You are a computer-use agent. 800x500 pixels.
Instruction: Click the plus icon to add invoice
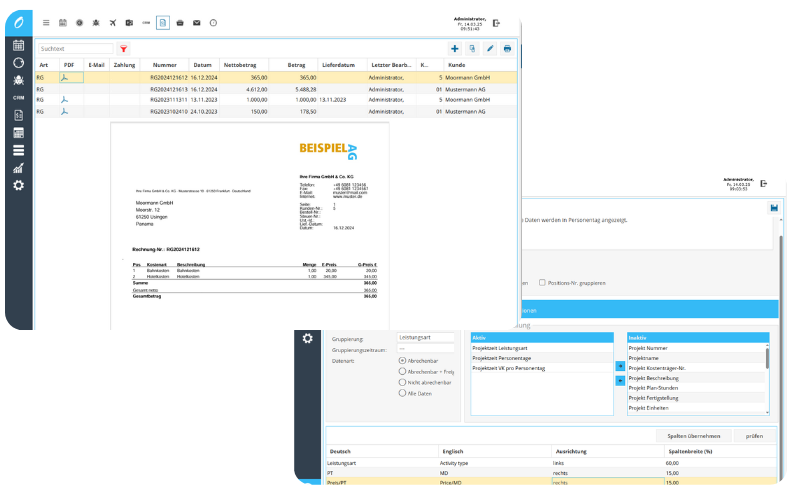tap(455, 48)
